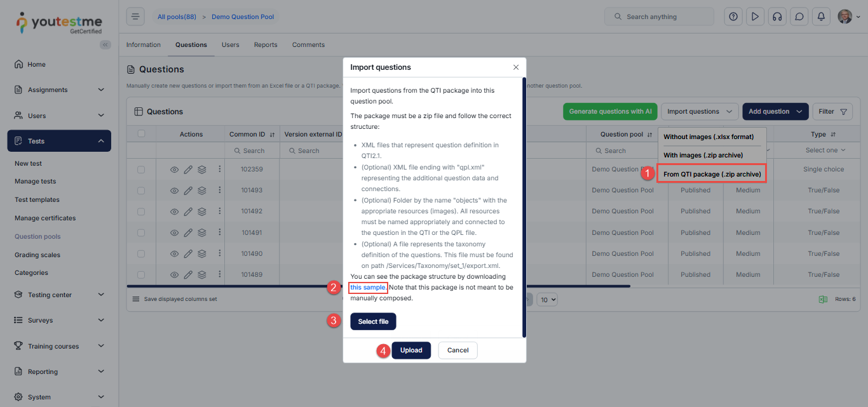Click the play tutorial icon
Viewport: 868px width, 407px height.
pyautogui.click(x=755, y=17)
